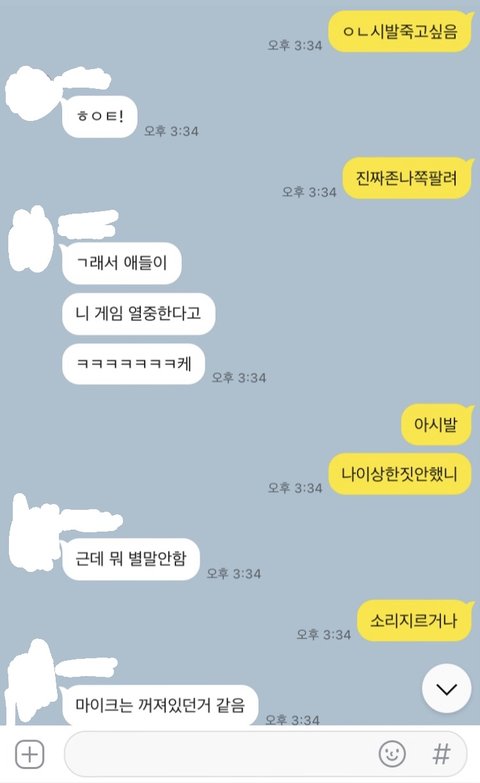Tap the message "마이크는 꺼져있던거 같음"

pyautogui.click(x=160, y=705)
